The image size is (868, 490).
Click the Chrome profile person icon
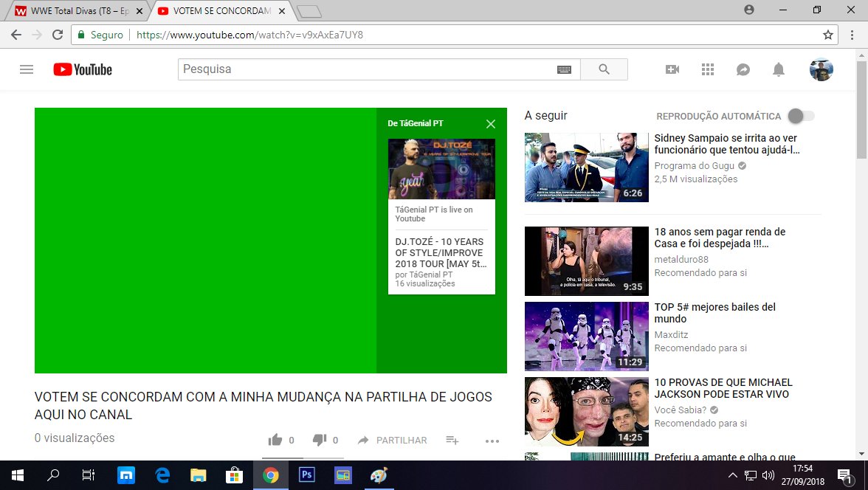749,10
